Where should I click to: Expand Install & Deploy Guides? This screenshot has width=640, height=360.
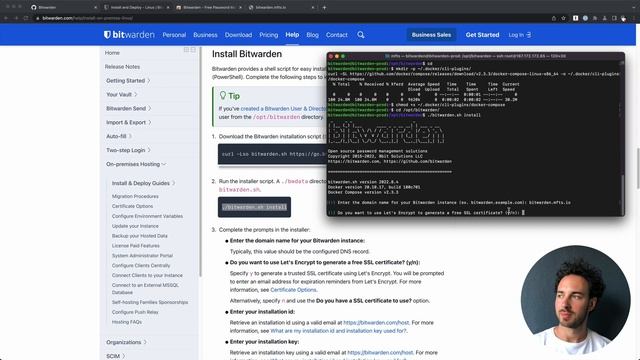point(143,183)
